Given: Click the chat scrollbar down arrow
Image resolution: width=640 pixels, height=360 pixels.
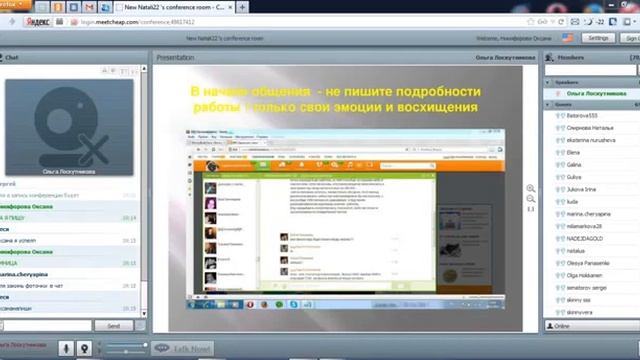Looking at the screenshot, I should (x=144, y=313).
